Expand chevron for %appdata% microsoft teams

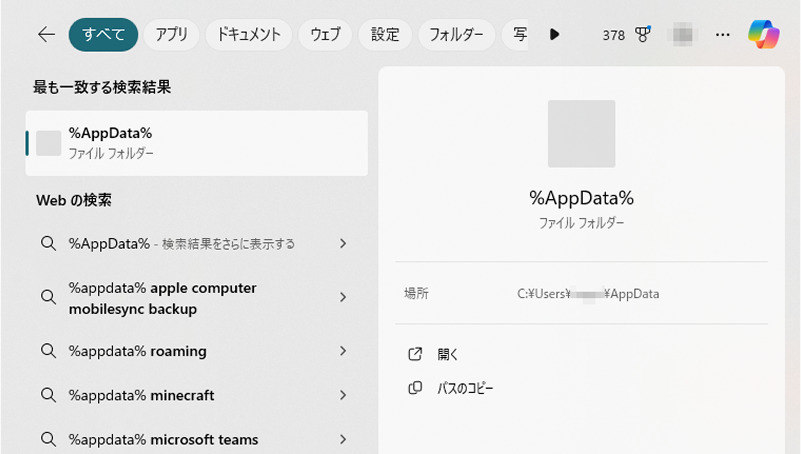pos(343,439)
